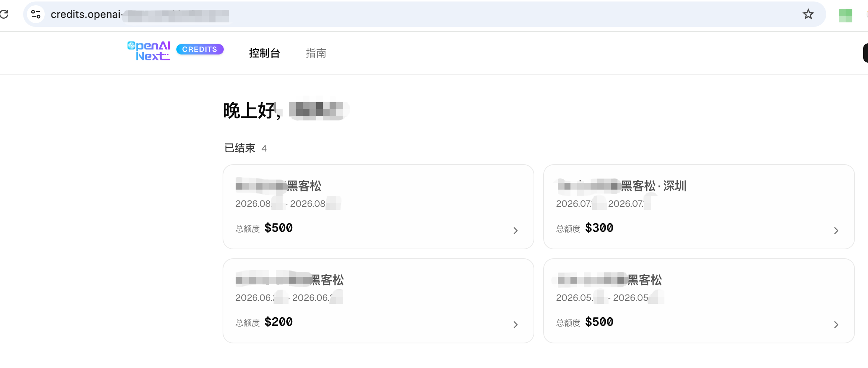The image size is (868, 368).
Task: Bookmark this page with the star icon
Action: tap(808, 14)
